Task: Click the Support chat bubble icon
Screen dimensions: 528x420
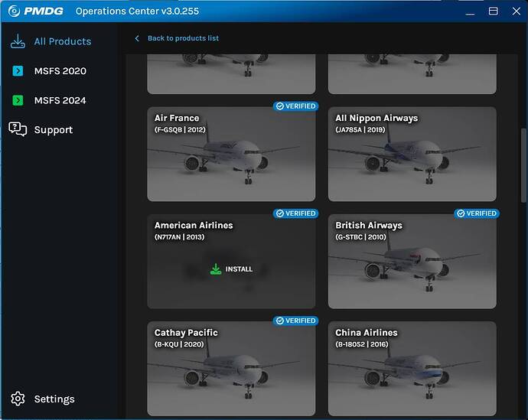Action: point(18,129)
